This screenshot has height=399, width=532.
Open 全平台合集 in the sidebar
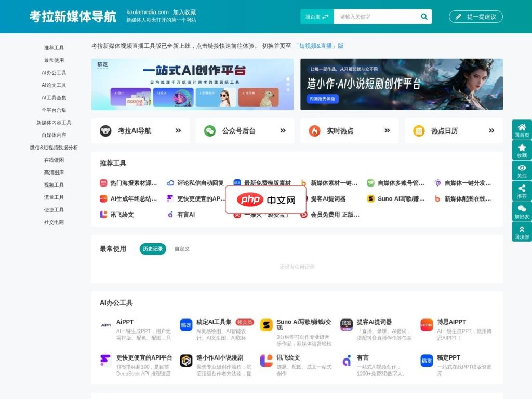pyautogui.click(x=54, y=110)
